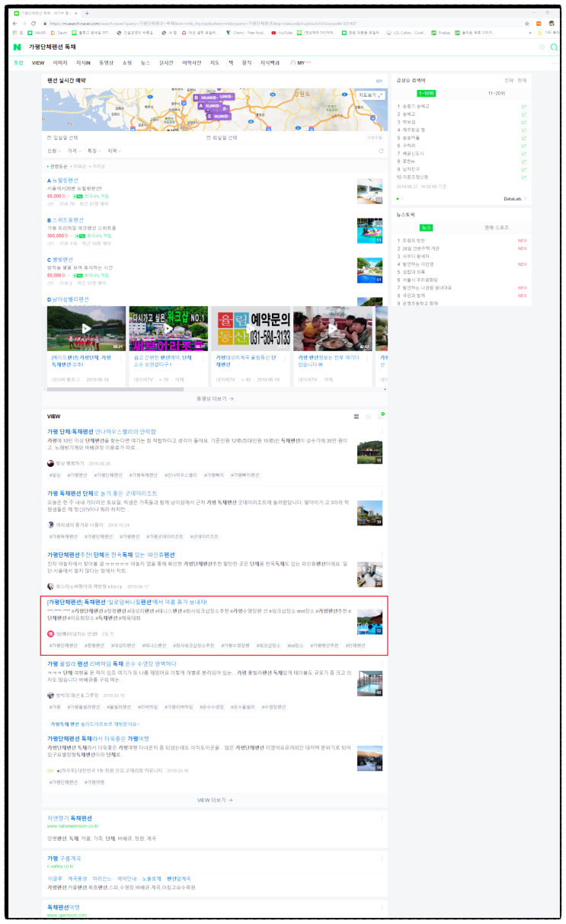Screen dimensions: 566x924
Task: Play the first video thumbnail 가평단체 clip
Action: [x=86, y=328]
